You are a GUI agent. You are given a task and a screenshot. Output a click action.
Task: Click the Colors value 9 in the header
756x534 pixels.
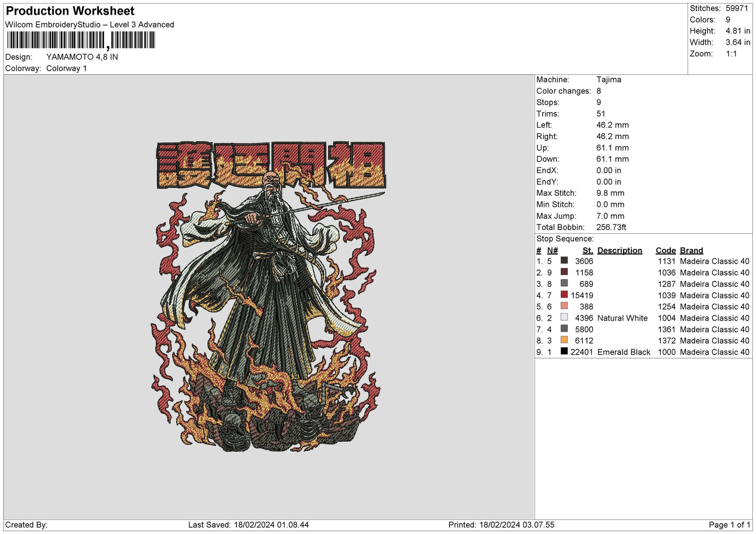coord(728,20)
